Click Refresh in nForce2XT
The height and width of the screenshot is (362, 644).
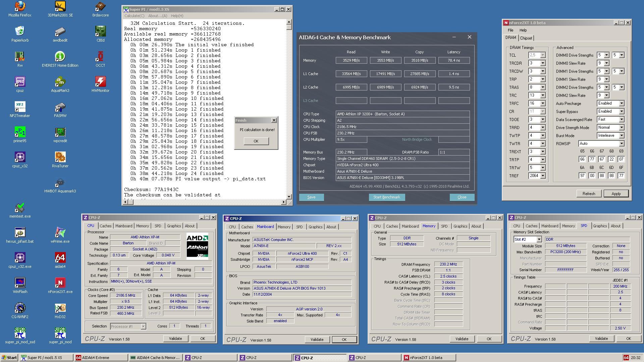click(x=589, y=194)
